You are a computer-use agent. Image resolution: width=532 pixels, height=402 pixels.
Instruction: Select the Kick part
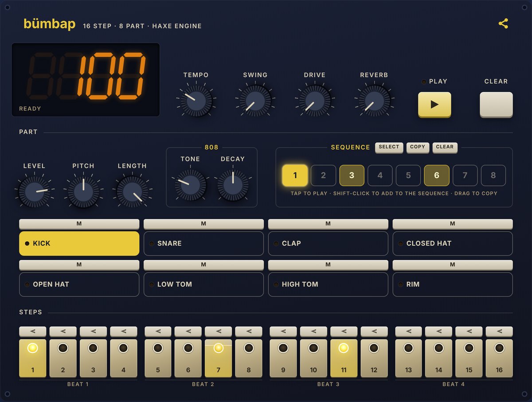(79, 243)
